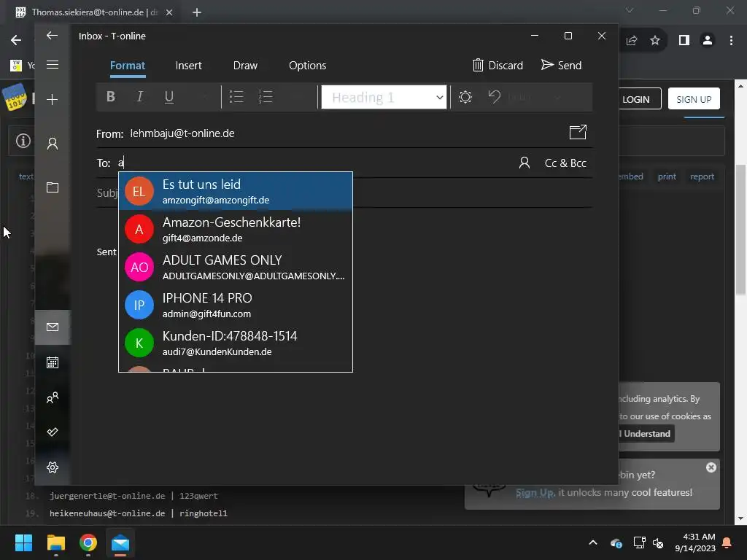Switch to the Insert tab

point(189,66)
